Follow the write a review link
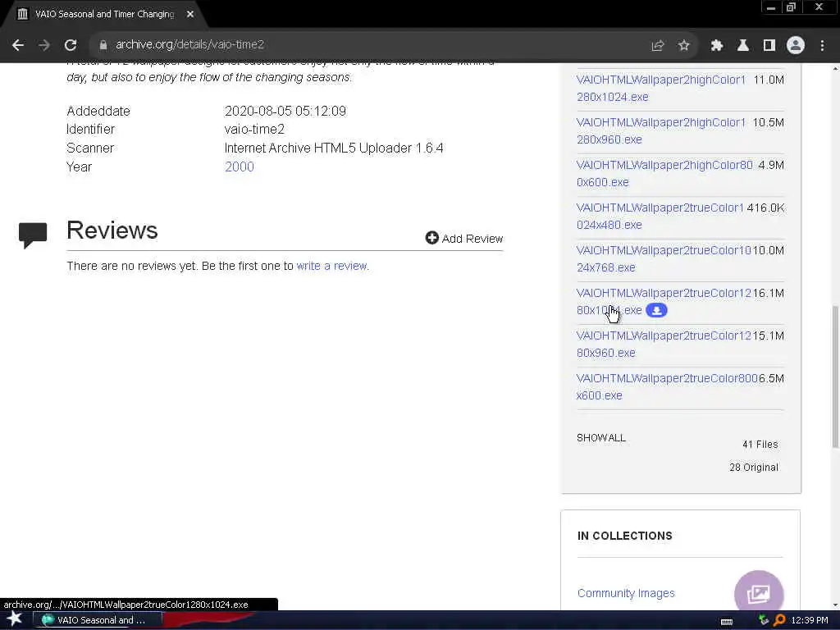840x630 pixels. point(331,266)
